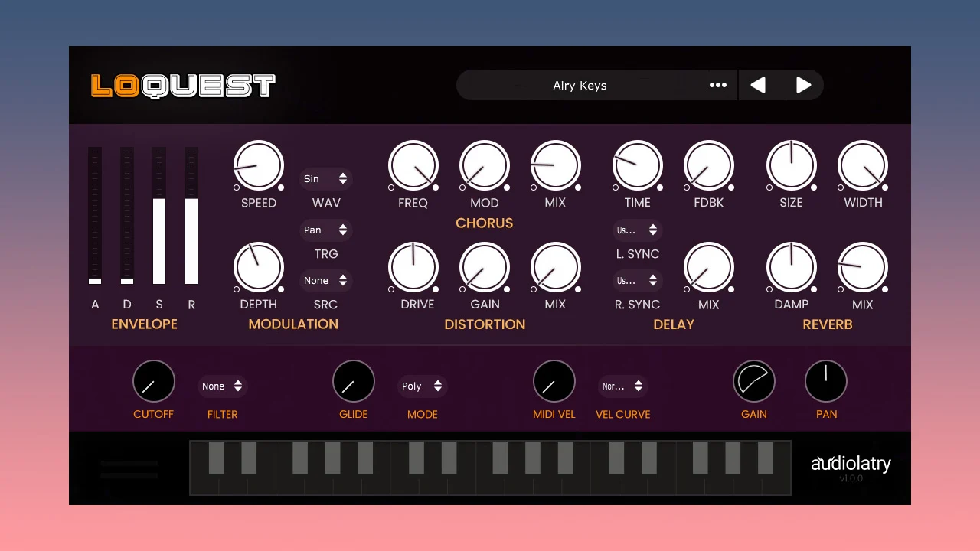Viewport: 980px width, 551px height.
Task: Click the PAN knob
Action: click(x=826, y=381)
